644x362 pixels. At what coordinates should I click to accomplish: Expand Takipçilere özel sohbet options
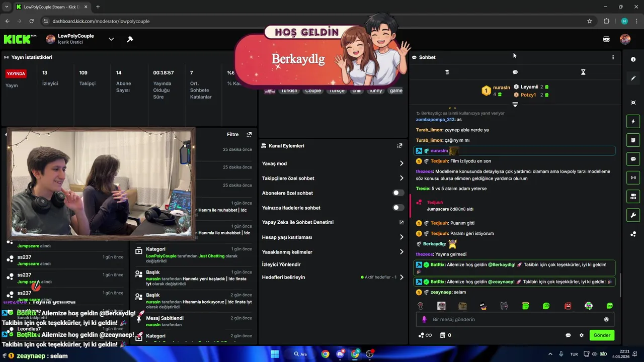401,178
